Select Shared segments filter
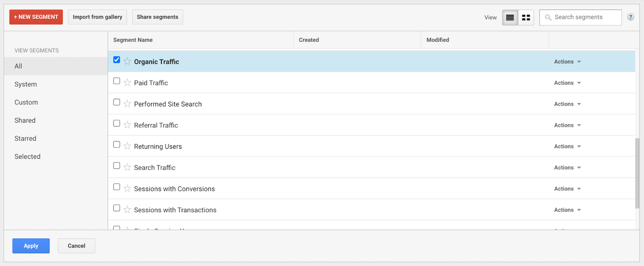644x266 pixels. [x=56, y=121]
